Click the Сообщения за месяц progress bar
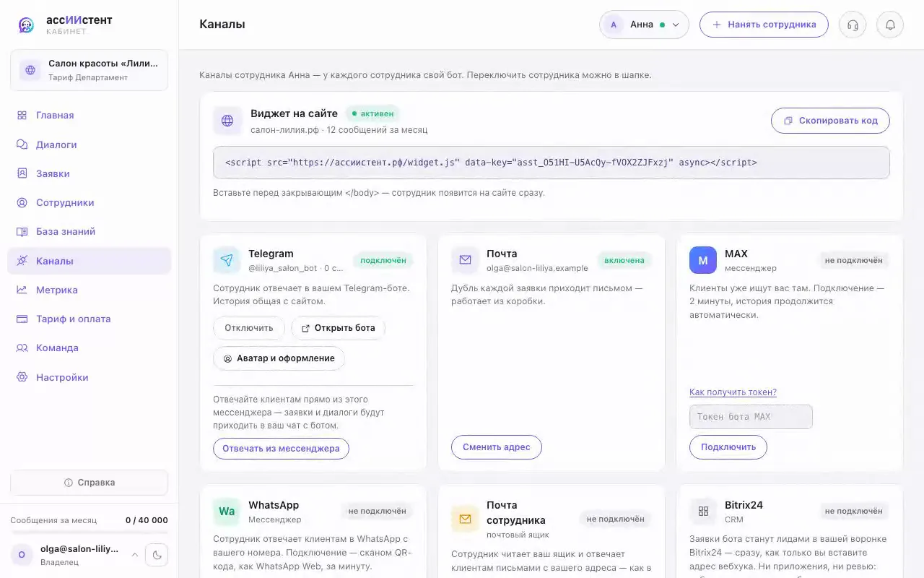 pos(90,532)
